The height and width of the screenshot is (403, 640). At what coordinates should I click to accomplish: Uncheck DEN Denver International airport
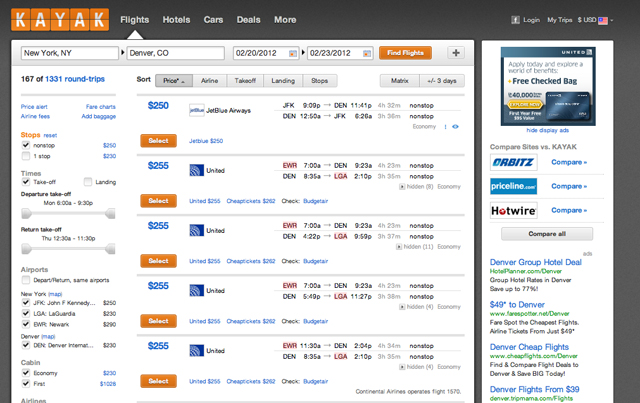point(26,345)
